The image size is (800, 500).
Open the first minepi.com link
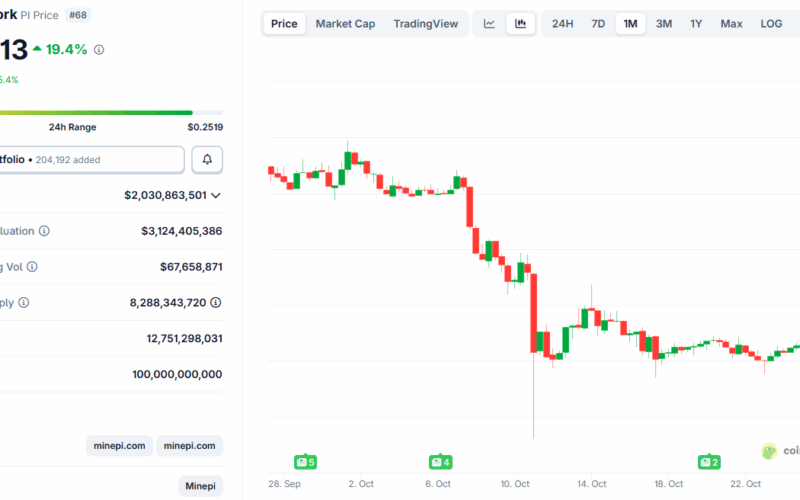pos(119,446)
